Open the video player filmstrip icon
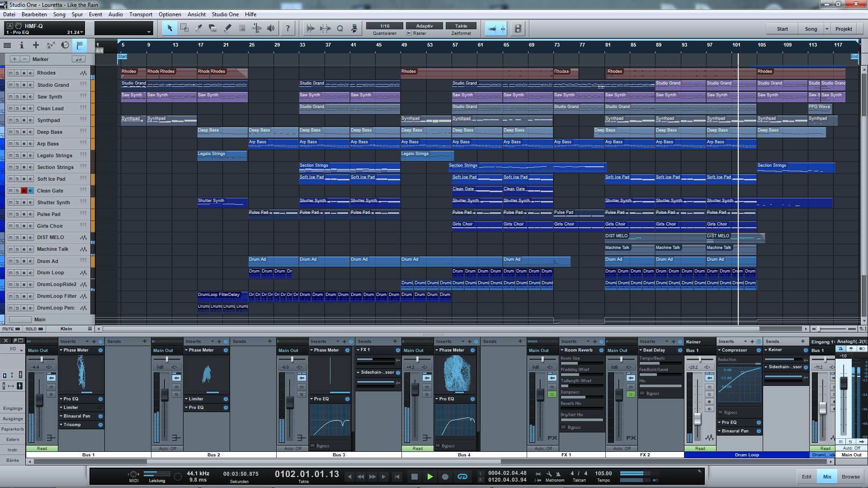Image resolution: width=868 pixels, height=488 pixels. [x=518, y=28]
